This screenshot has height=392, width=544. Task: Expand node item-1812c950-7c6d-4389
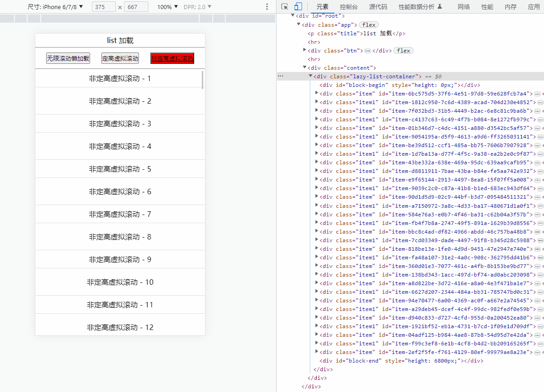[316, 102]
